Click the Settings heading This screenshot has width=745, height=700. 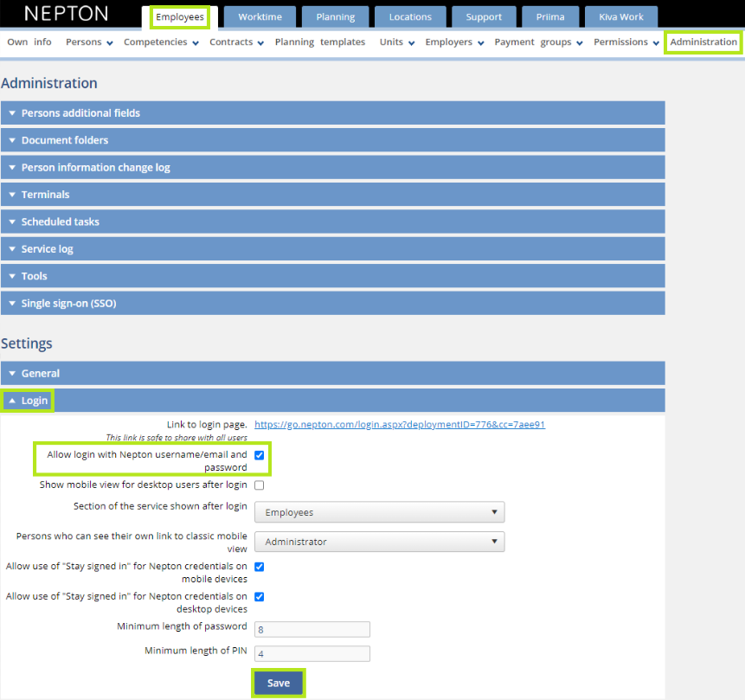click(27, 344)
